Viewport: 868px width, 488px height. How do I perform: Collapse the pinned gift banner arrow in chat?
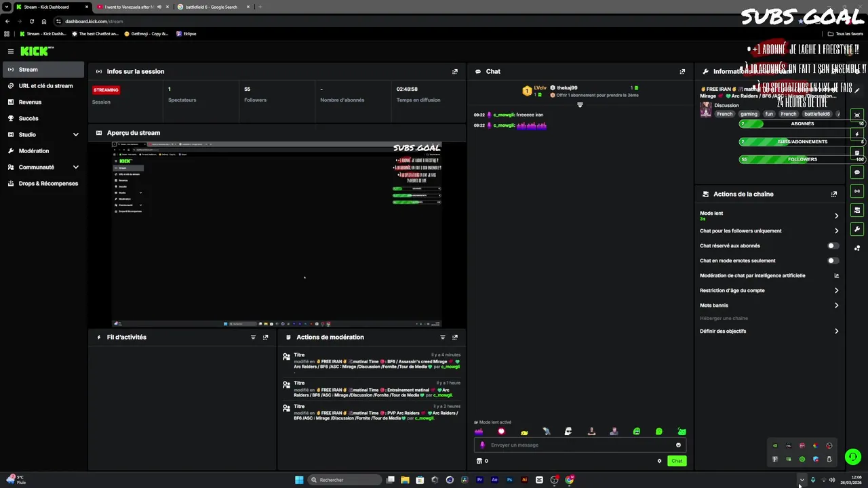[580, 105]
